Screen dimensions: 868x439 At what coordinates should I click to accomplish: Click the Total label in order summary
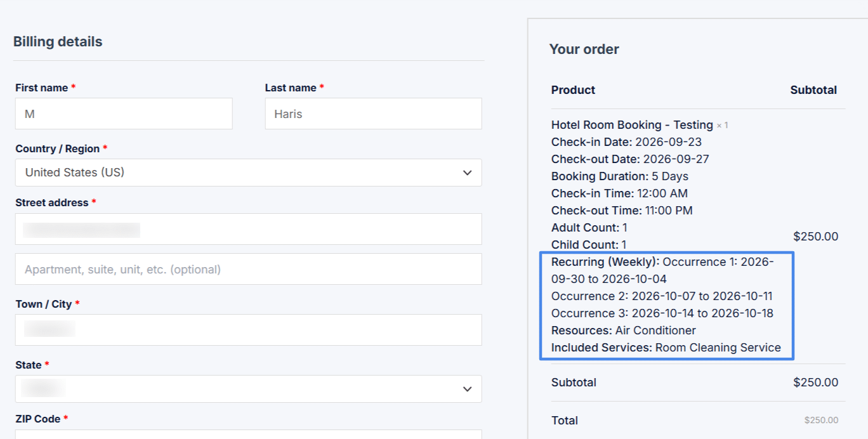pos(565,421)
